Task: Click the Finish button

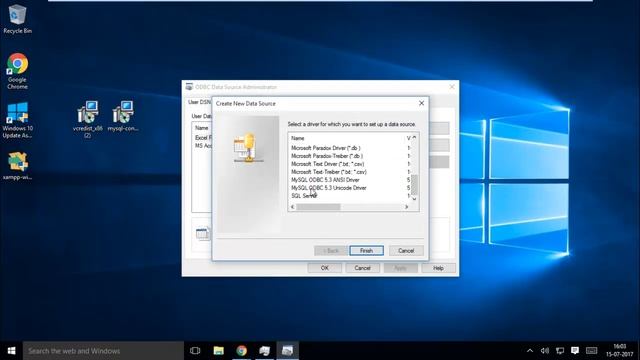Action: 366,251
